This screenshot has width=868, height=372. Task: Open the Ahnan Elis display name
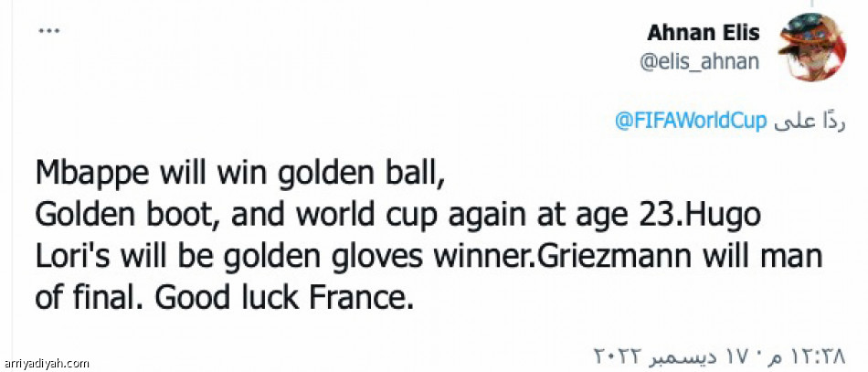(x=703, y=33)
